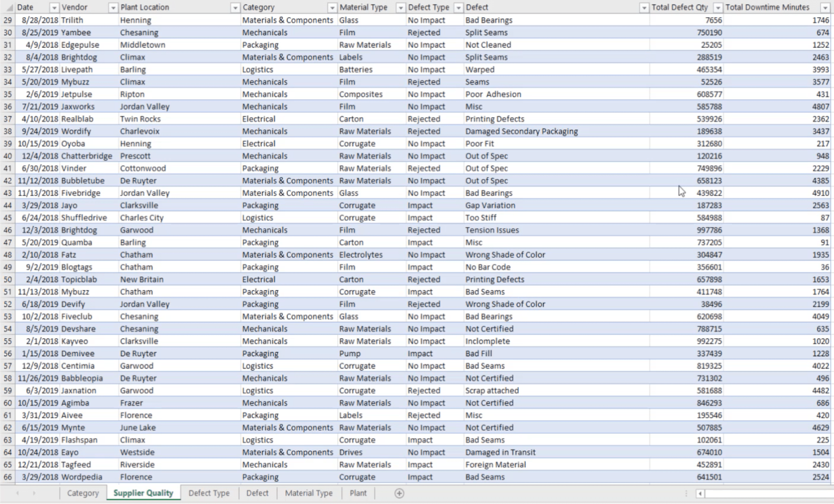Image resolution: width=834 pixels, height=504 pixels.
Task: Select defect cell Tension Issues
Action: coord(556,230)
